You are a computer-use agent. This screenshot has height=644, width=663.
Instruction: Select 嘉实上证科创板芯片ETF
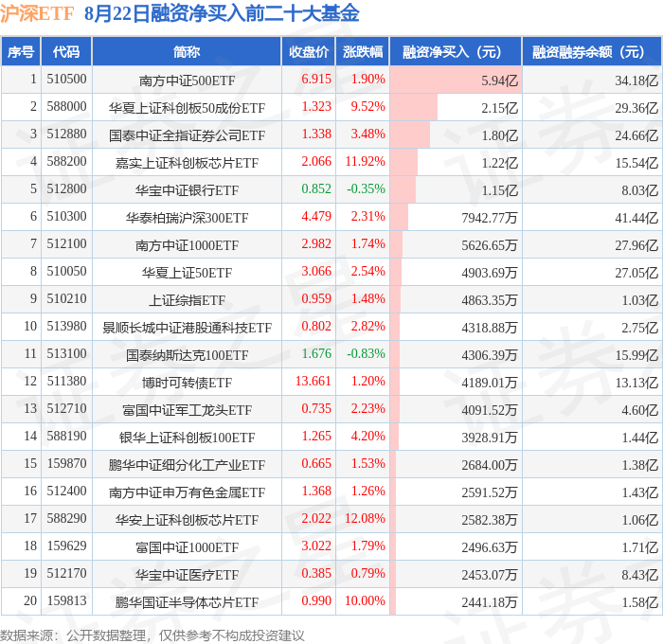point(187,163)
